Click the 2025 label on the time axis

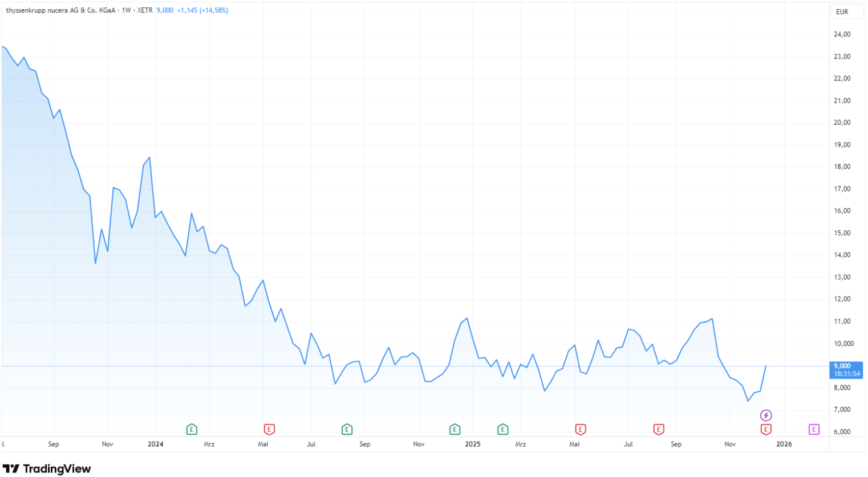(473, 444)
